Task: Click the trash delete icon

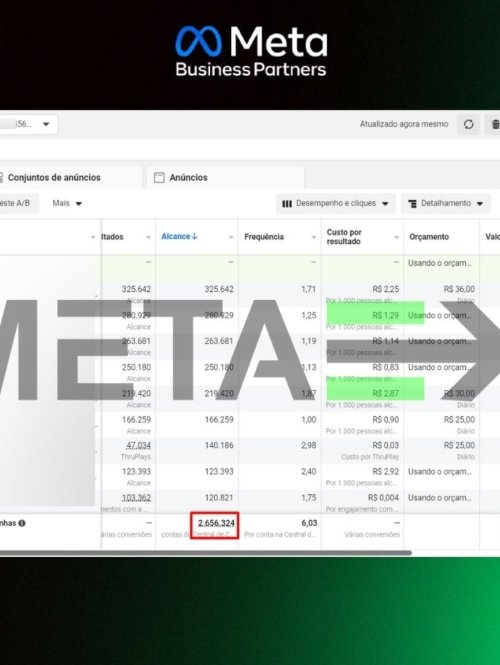Action: [494, 124]
